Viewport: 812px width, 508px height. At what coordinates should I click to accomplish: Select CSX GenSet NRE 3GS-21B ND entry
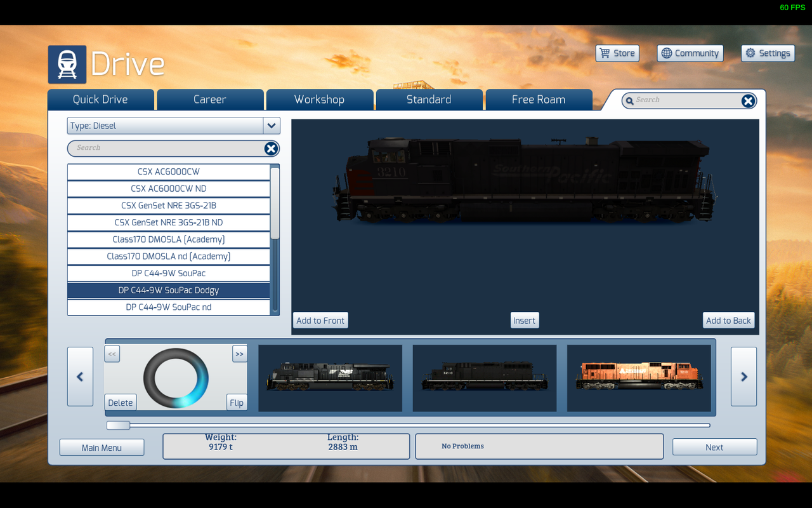[x=169, y=223]
